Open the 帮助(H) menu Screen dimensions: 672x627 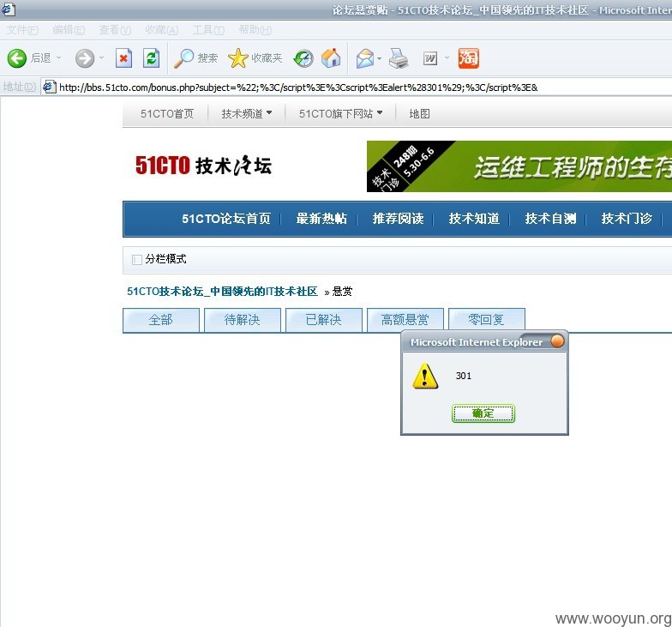pos(255,29)
